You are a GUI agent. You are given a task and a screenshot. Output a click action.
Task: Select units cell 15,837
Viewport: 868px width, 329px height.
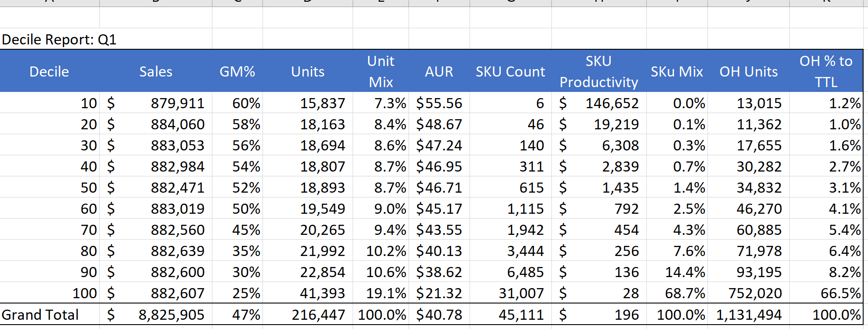coord(308,103)
